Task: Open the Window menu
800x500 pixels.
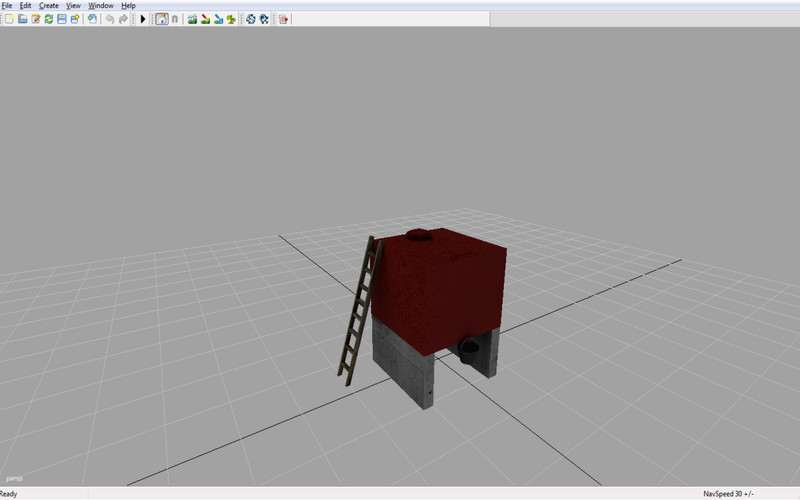Action: coord(101,5)
